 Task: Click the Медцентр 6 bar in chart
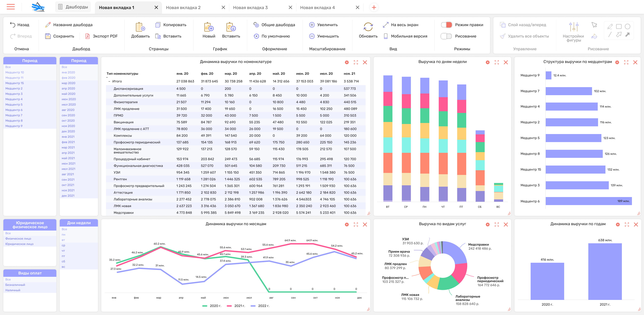(588, 201)
